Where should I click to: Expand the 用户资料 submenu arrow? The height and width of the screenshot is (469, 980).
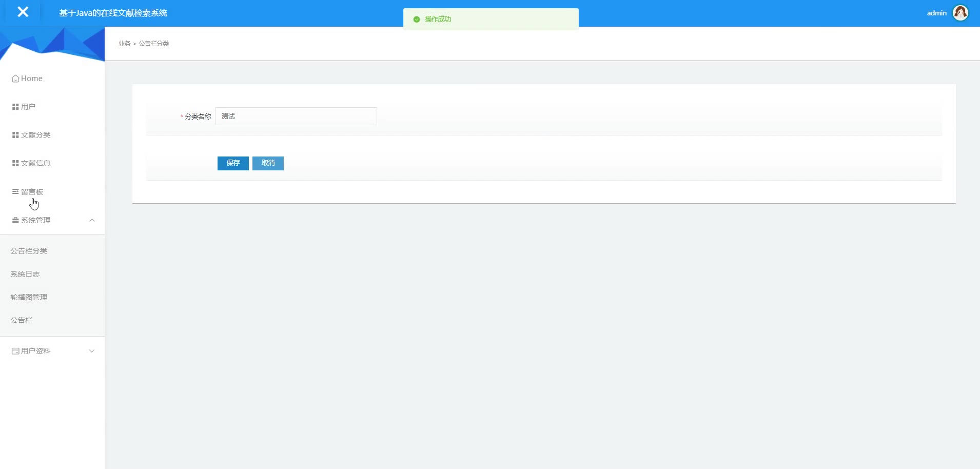[92, 351]
